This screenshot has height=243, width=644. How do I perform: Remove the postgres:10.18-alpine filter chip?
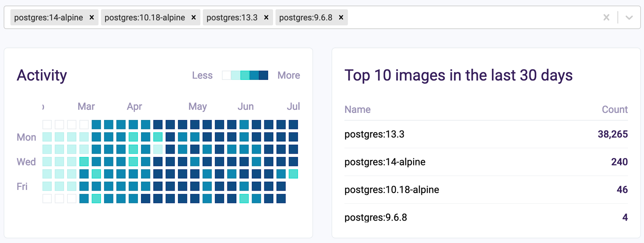click(x=194, y=17)
